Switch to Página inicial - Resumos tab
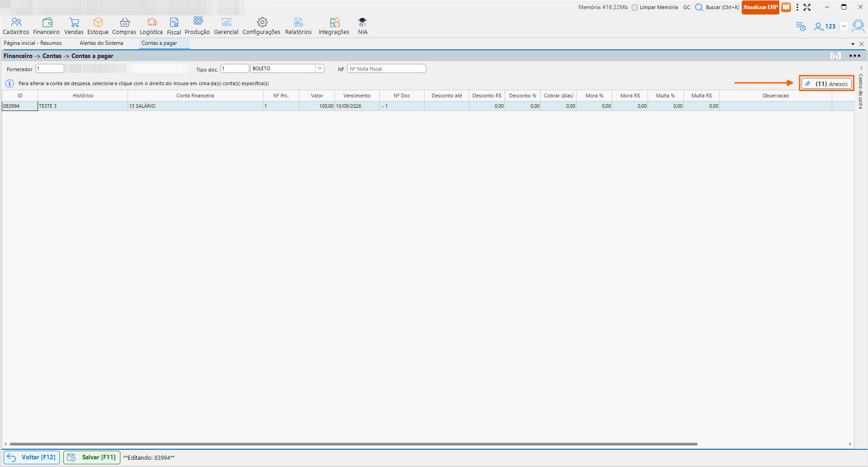The width and height of the screenshot is (868, 467). (33, 43)
